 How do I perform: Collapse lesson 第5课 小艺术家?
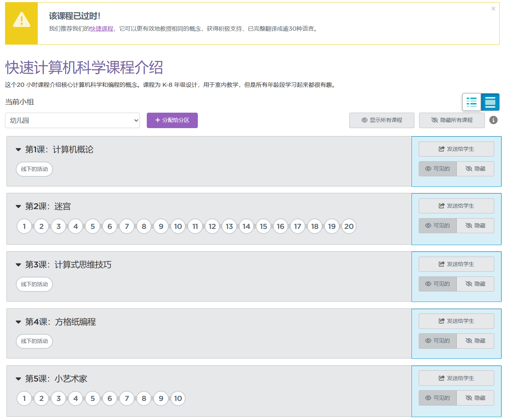coord(18,379)
